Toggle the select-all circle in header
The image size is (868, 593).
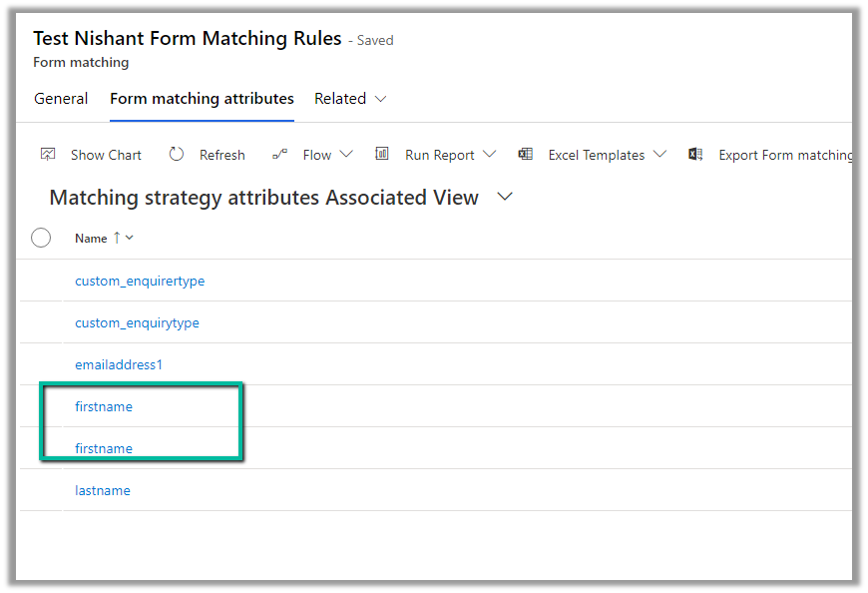pos(41,238)
